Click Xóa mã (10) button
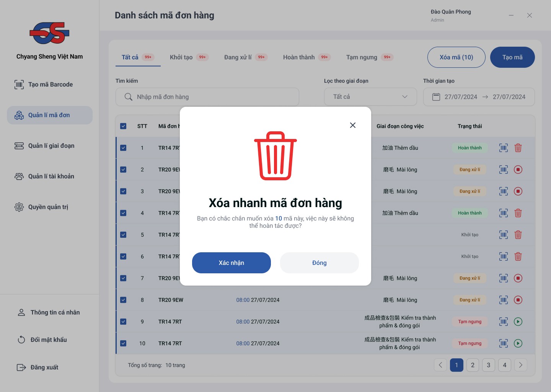The height and width of the screenshot is (392, 551). pyautogui.click(x=456, y=57)
